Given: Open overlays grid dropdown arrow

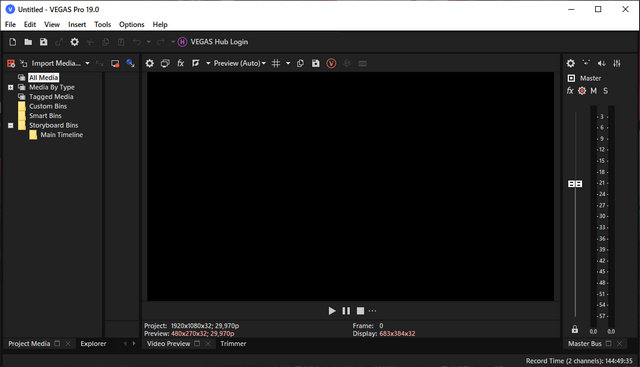Looking at the screenshot, I should tap(288, 63).
